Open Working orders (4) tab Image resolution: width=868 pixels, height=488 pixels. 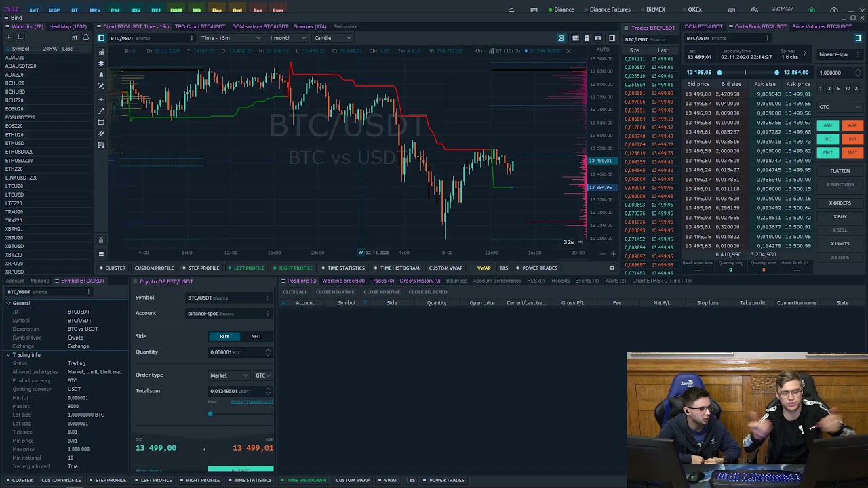point(343,281)
